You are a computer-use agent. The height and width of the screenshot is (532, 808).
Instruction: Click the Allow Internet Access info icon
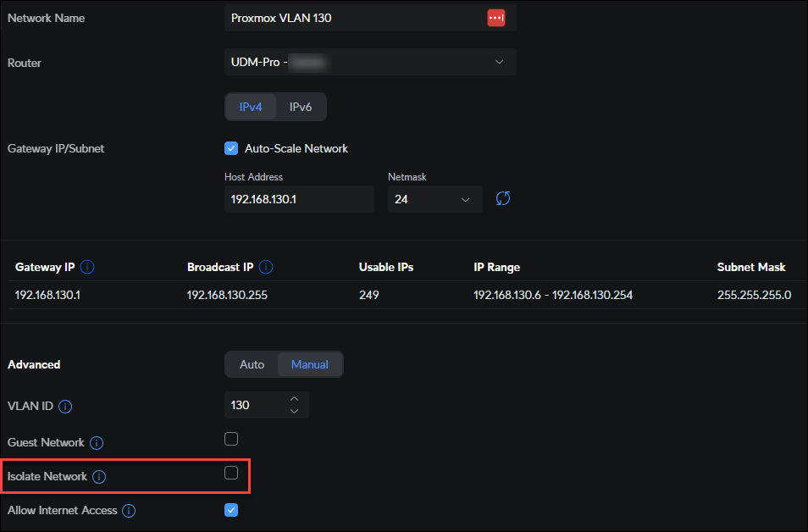[129, 511]
